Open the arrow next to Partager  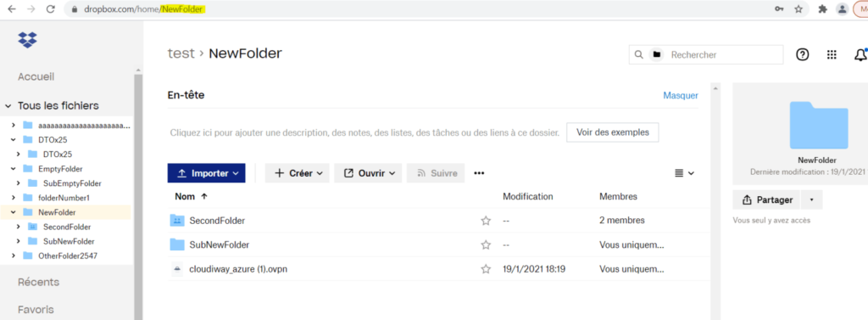click(811, 199)
